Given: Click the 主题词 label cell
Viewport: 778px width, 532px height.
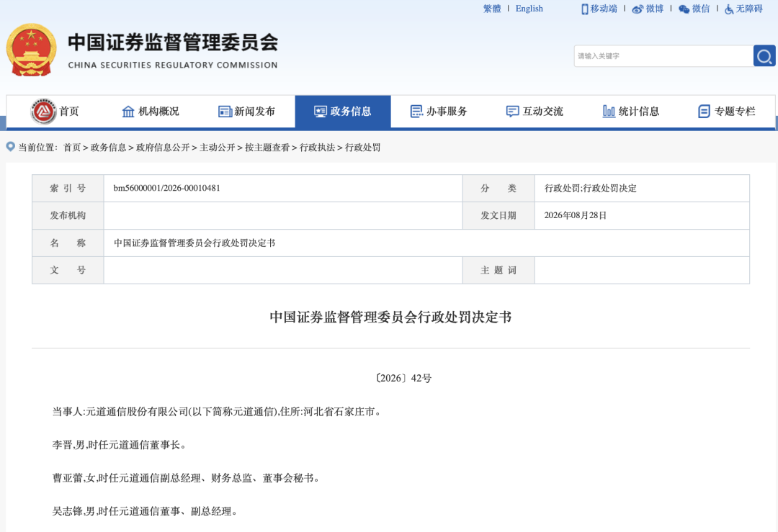Looking at the screenshot, I should point(498,270).
